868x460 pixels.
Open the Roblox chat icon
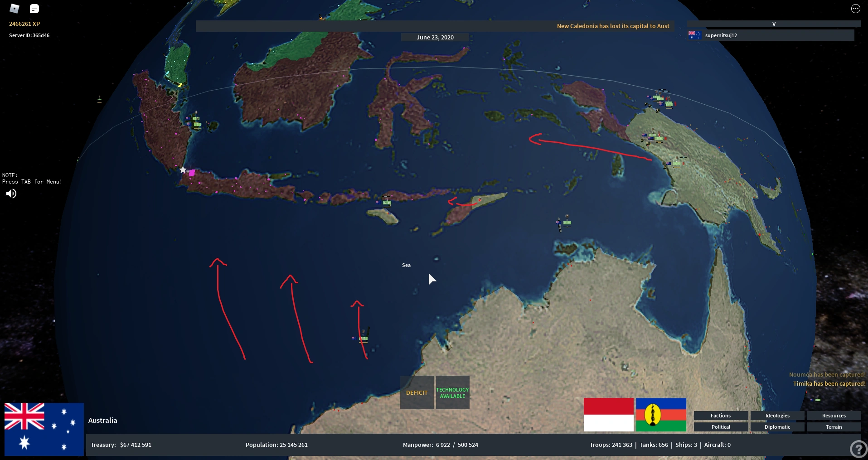tap(34, 9)
